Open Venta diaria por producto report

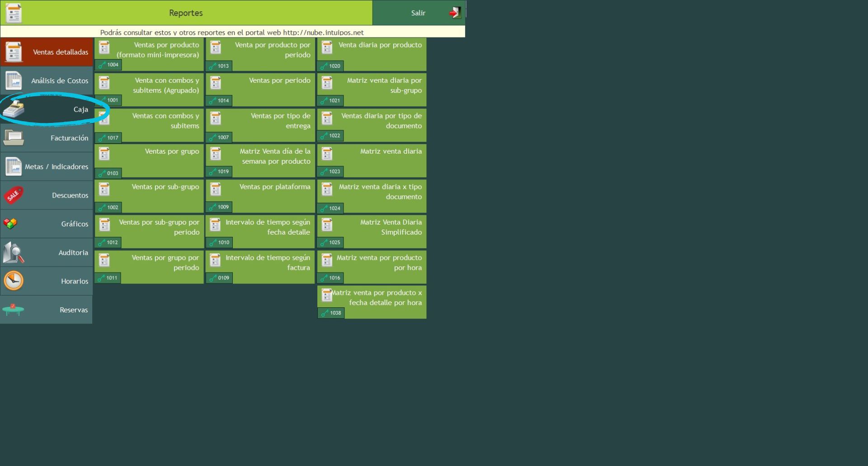(372, 54)
